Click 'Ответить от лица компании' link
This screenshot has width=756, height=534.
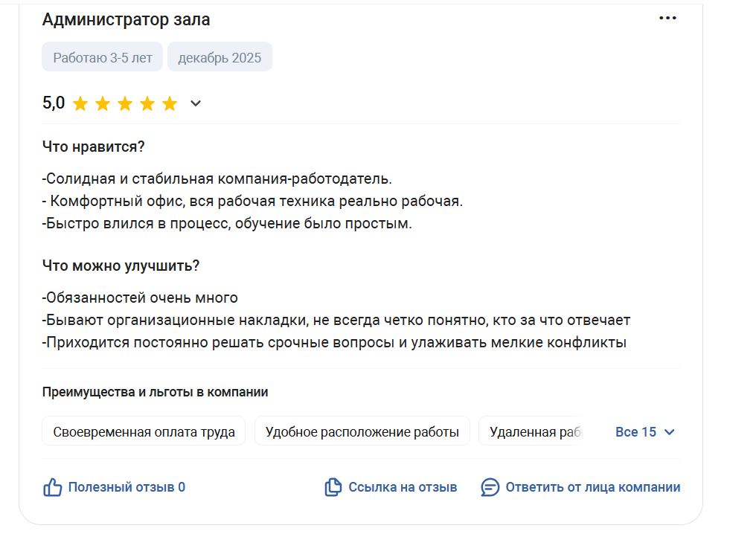click(592, 488)
